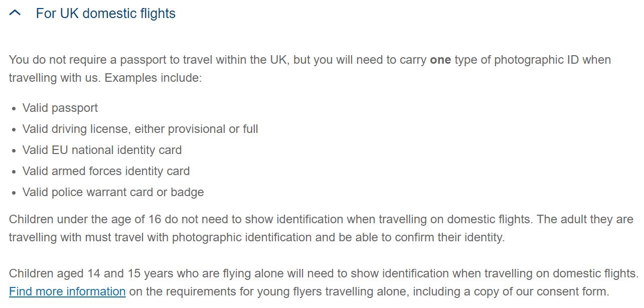Screen dimensions: 644x308
Task: Open the "Find more information" link
Action: 67,291
